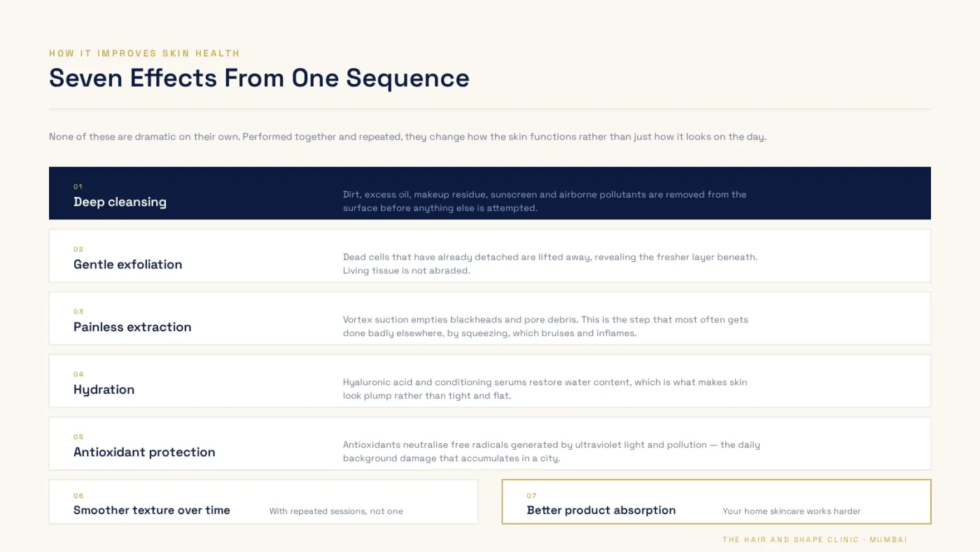Click the Gentle exfoliation heading

point(127,264)
